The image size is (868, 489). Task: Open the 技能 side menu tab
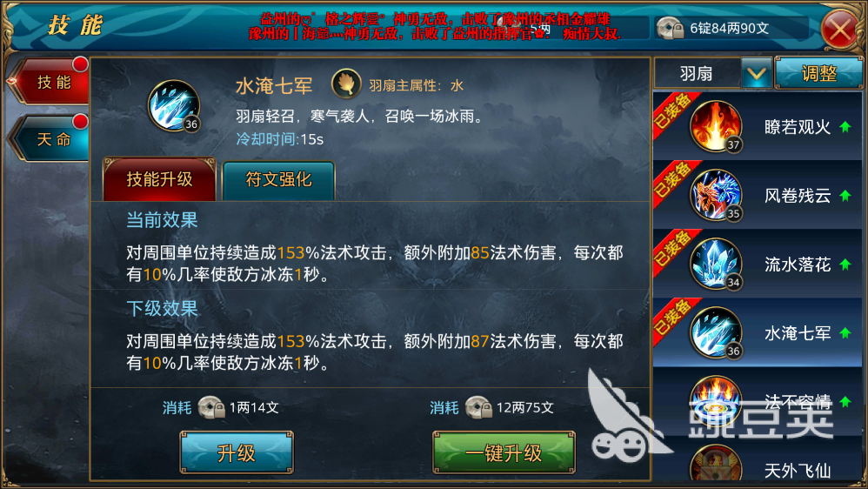(x=50, y=82)
